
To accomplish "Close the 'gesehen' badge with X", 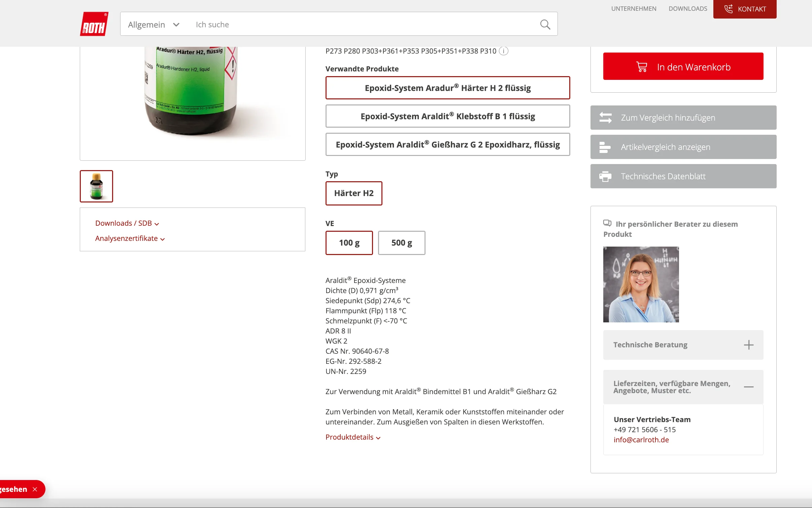I will pyautogui.click(x=35, y=489).
